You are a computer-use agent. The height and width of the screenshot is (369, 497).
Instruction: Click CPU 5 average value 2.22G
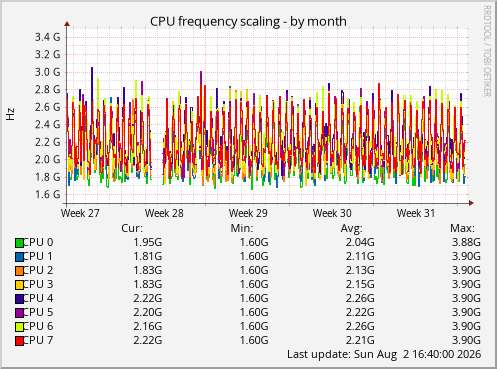coord(360,312)
